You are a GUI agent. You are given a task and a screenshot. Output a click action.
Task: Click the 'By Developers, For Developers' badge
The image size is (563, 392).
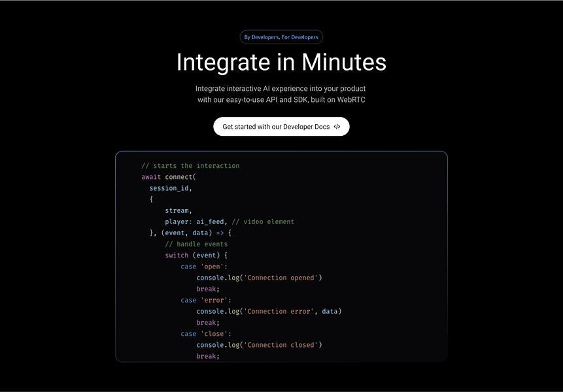[281, 37]
